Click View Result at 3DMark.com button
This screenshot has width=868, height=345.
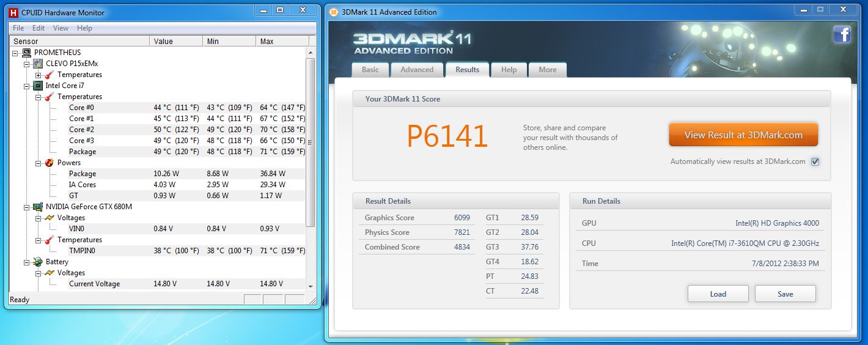coord(743,135)
